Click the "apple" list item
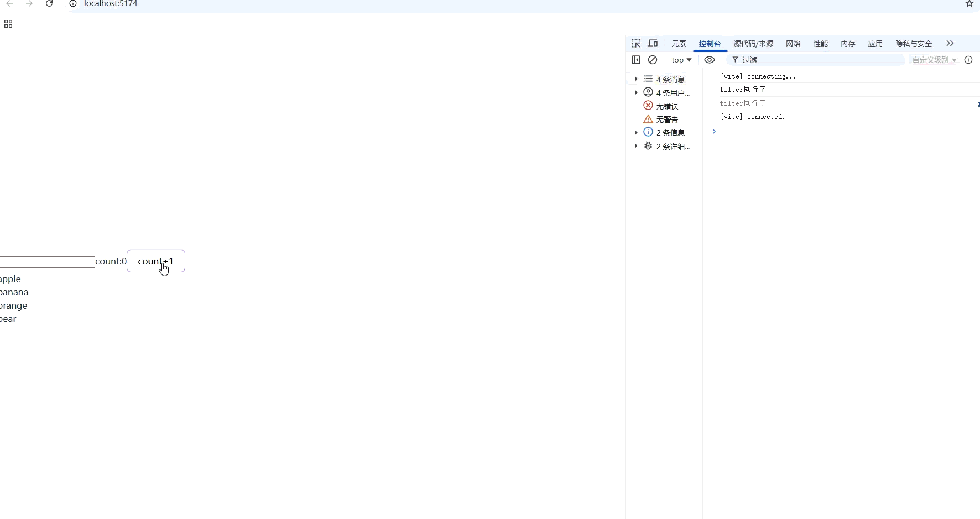 click(11, 279)
